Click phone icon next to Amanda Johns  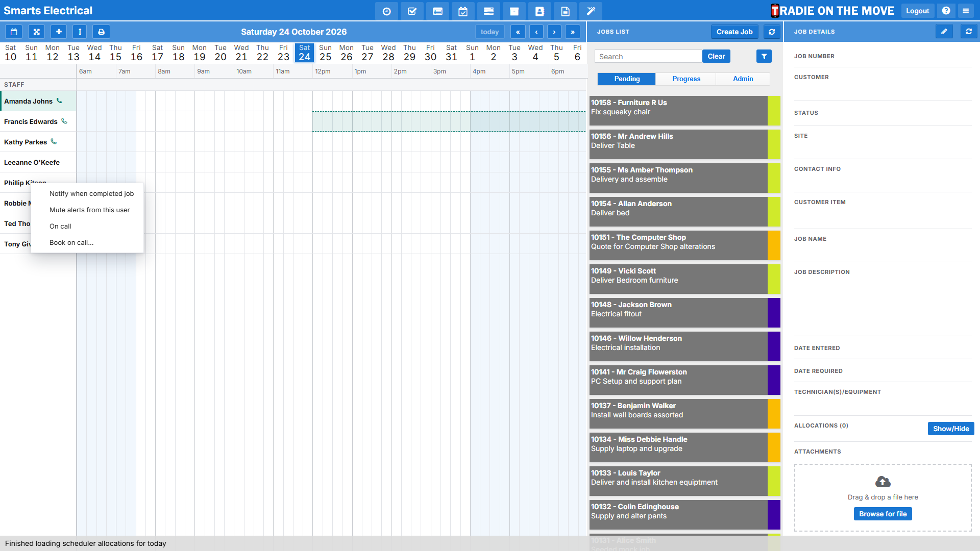59,101
